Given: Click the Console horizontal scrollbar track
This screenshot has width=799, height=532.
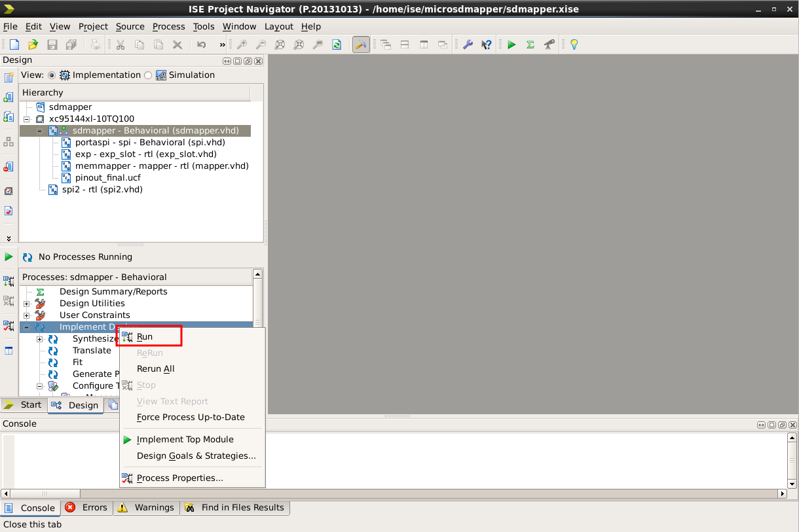Looking at the screenshot, I should 393,494.
